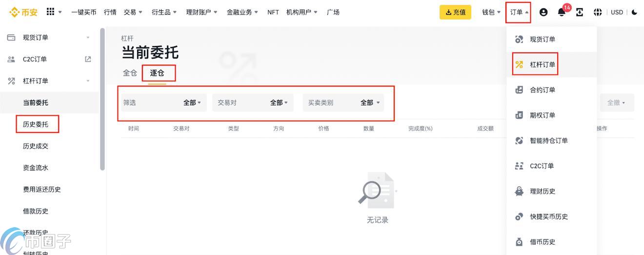Click the C2C订单 people icon in sidebar
This screenshot has width=644, height=255.
pos(11,59)
